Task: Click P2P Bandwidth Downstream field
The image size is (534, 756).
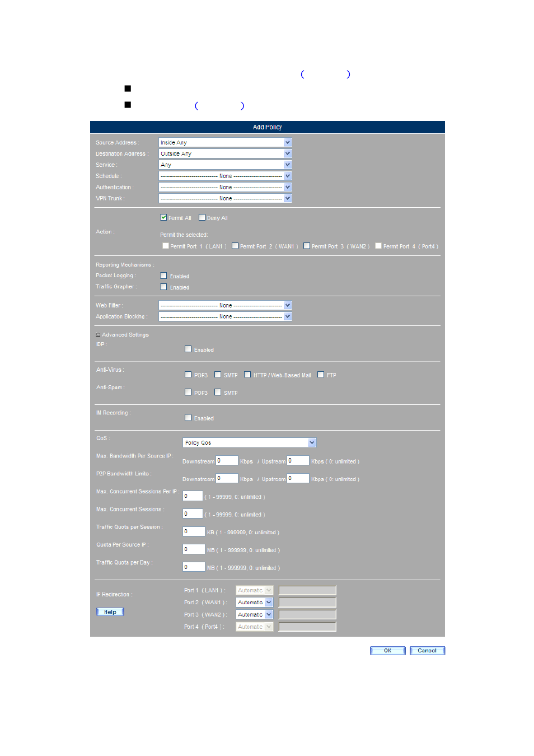Action: (x=227, y=478)
